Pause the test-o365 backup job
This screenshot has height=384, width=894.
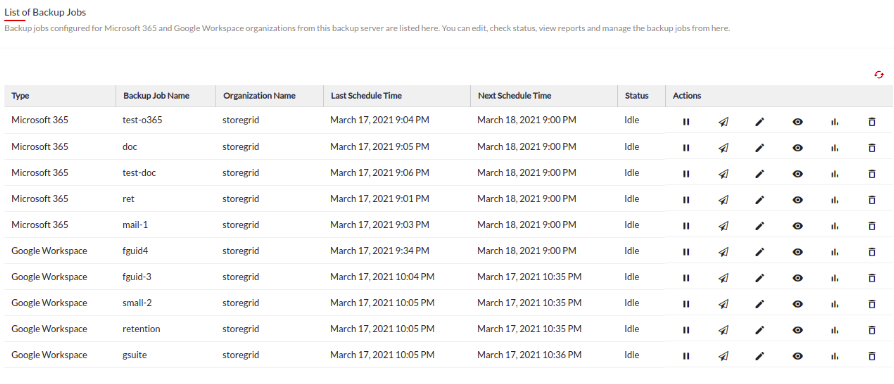(x=686, y=121)
